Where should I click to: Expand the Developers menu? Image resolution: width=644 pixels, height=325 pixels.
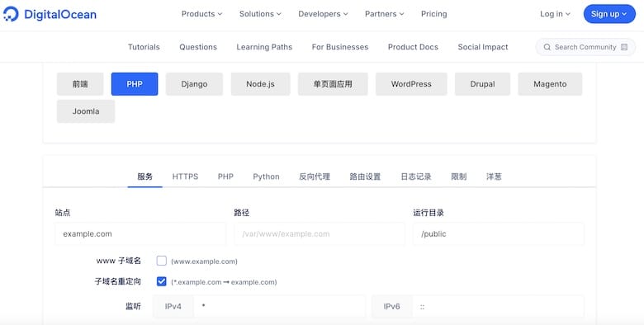(323, 14)
